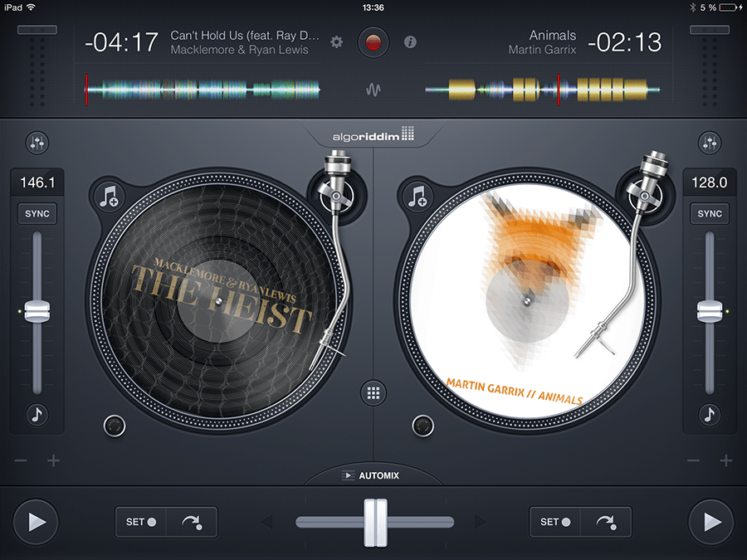Tap the Can't Hold Us track title
The height and width of the screenshot is (560, 747).
click(x=244, y=35)
